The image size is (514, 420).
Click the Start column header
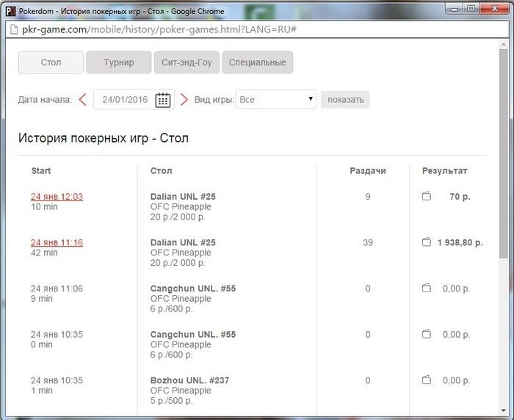click(x=41, y=170)
